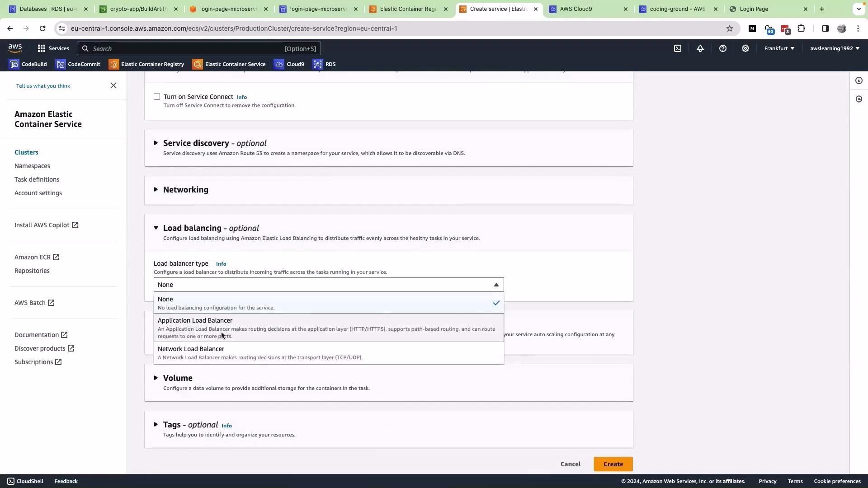Open site information icon in address bar
This screenshot has height=488, width=868.
coord(62,28)
